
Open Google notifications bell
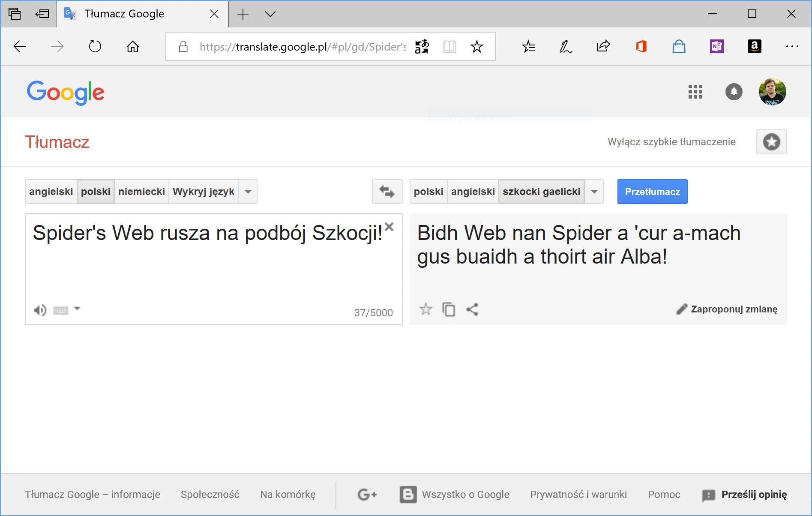pos(734,92)
